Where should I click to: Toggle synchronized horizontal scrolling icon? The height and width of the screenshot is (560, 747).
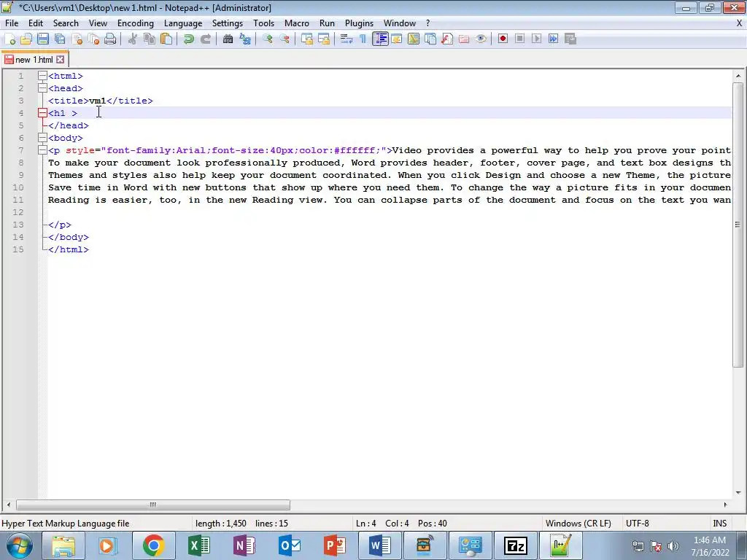click(x=324, y=39)
